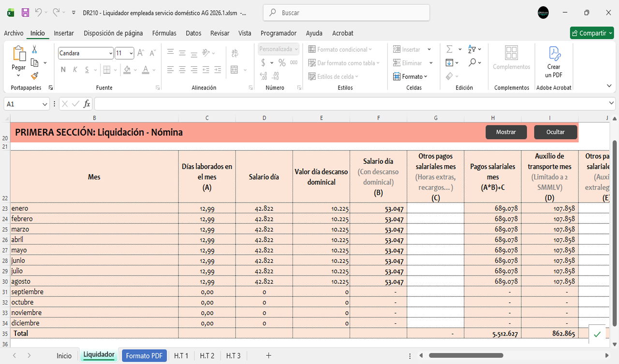Toggle underline formatting with S button
The image size is (619, 364).
(87, 70)
